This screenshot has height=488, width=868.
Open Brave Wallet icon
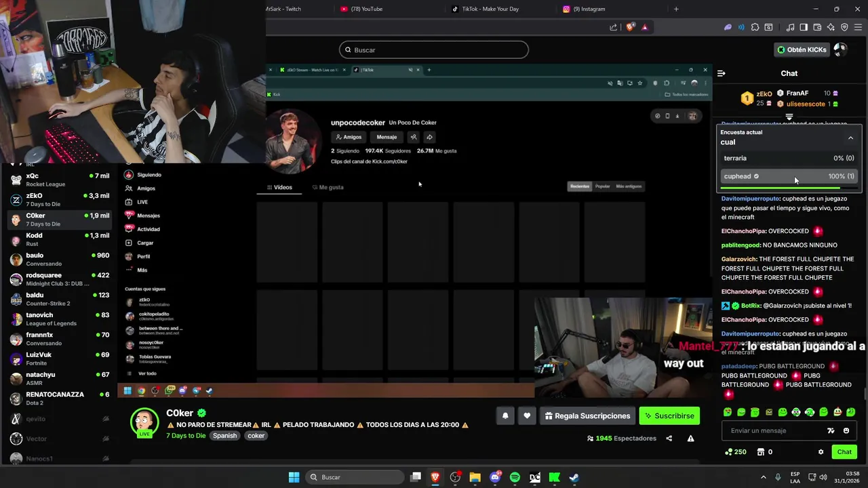(817, 27)
